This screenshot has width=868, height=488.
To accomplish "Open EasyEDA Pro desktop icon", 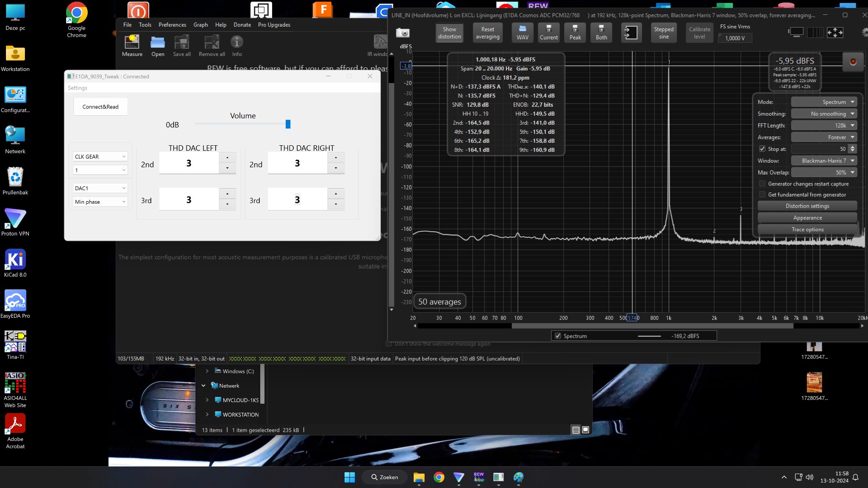I will pyautogui.click(x=15, y=304).
